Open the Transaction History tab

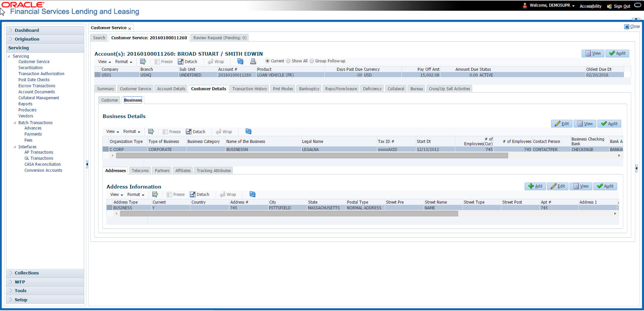click(250, 89)
